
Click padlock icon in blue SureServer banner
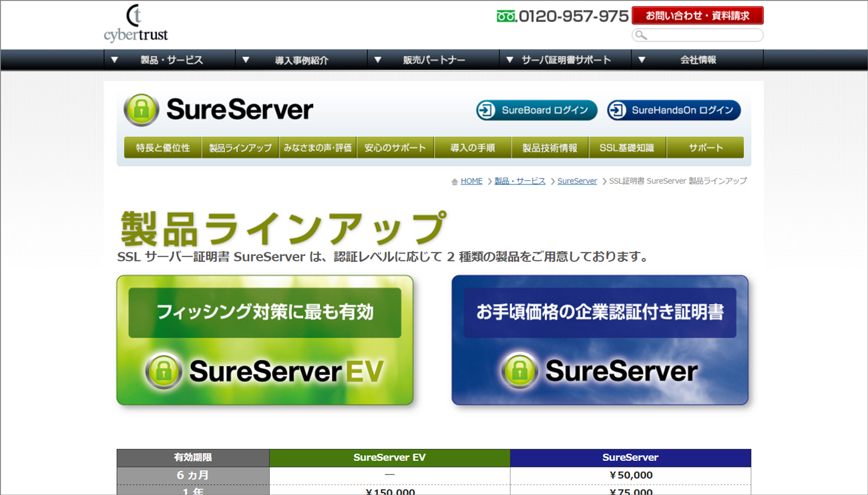tap(519, 371)
